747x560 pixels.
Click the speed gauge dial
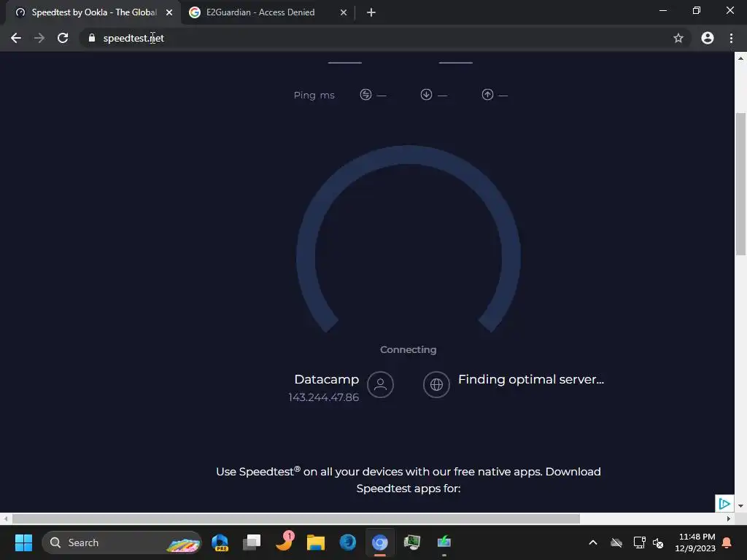pos(409,239)
